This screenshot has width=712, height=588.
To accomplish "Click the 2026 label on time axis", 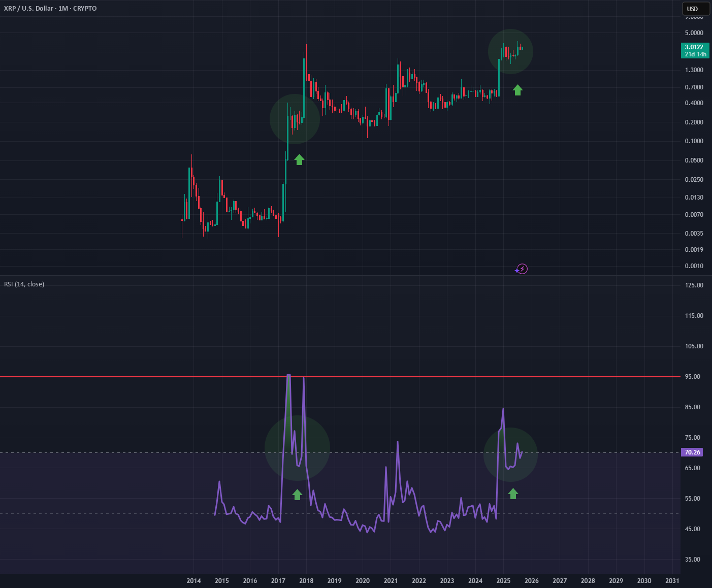I will (532, 581).
